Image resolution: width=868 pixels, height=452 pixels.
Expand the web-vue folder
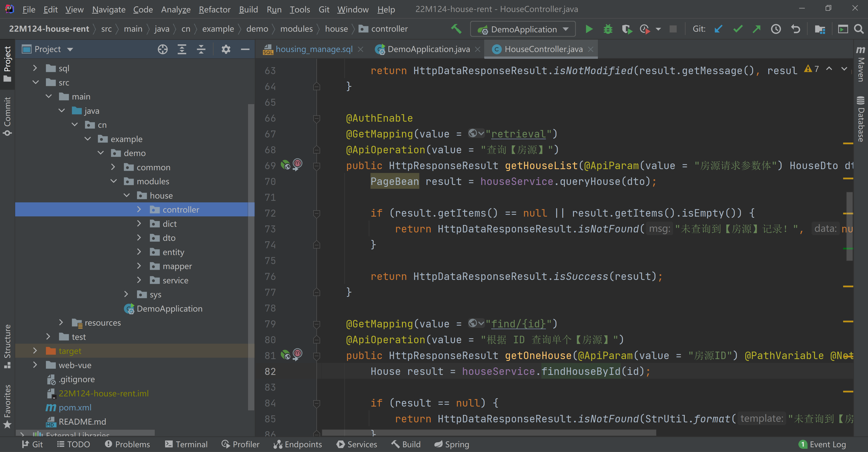tap(35, 365)
